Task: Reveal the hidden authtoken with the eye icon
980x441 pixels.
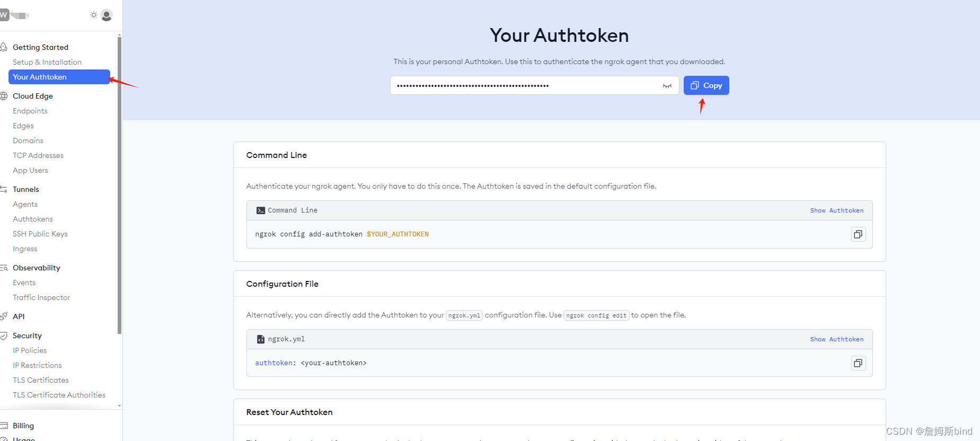Action: click(667, 86)
